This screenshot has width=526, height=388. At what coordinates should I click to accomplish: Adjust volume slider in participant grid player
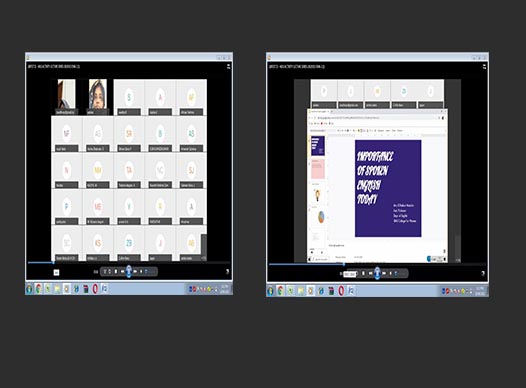coord(150,271)
